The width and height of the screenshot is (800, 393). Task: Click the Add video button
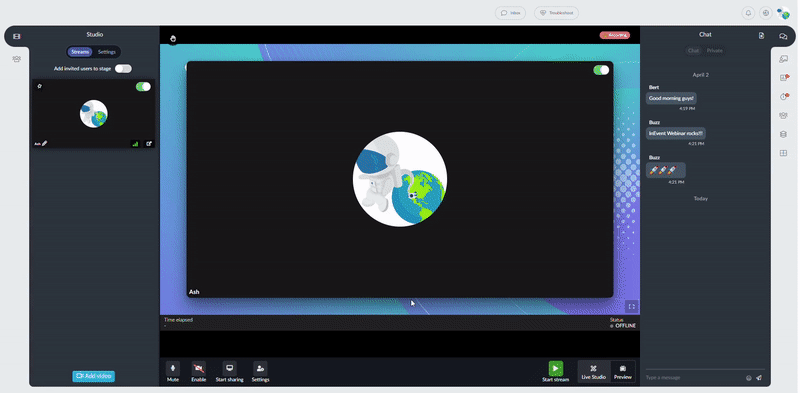point(93,376)
